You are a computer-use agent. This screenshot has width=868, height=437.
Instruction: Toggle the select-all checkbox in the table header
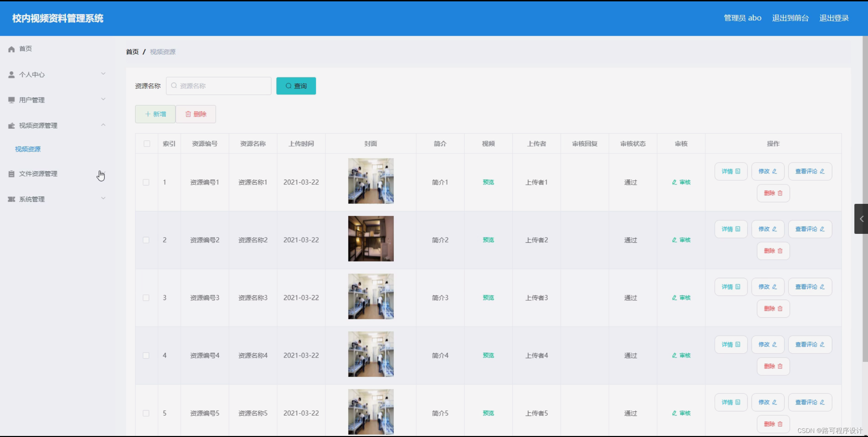coord(146,144)
